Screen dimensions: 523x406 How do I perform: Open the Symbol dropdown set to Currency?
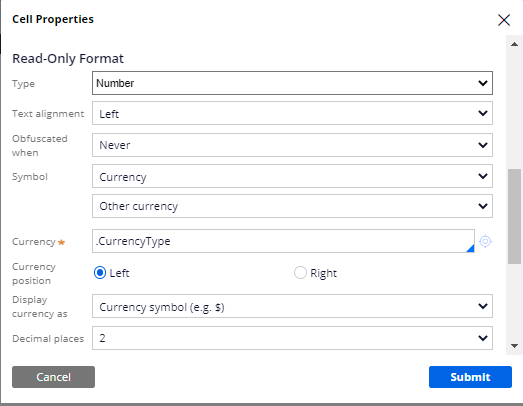pyautogui.click(x=292, y=176)
